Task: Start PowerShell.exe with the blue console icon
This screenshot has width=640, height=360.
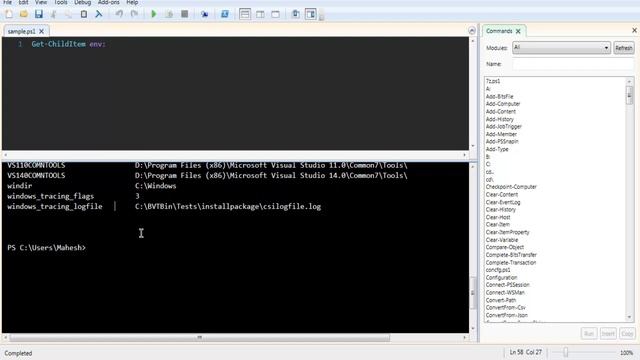Action: pos(224,14)
